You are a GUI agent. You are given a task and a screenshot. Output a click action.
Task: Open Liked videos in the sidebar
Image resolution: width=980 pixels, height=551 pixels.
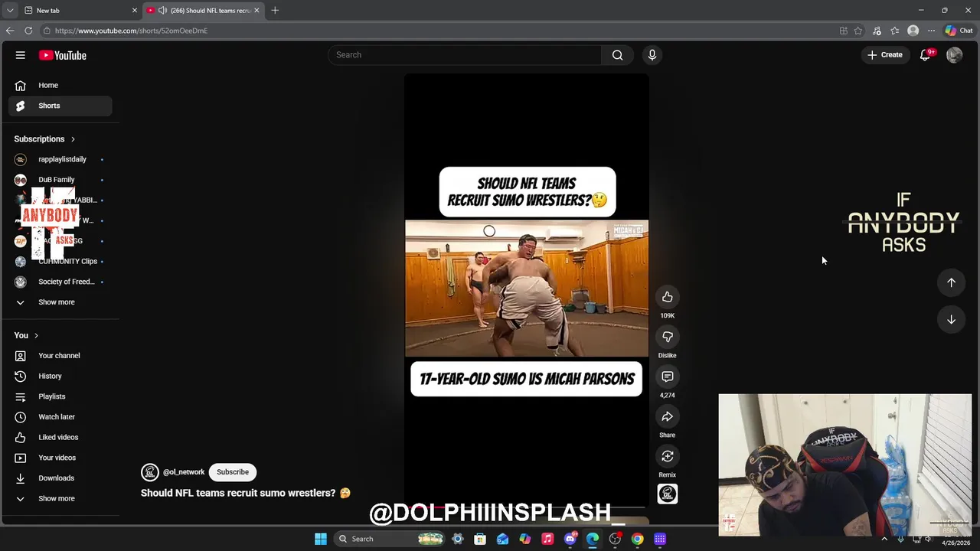[60, 437]
